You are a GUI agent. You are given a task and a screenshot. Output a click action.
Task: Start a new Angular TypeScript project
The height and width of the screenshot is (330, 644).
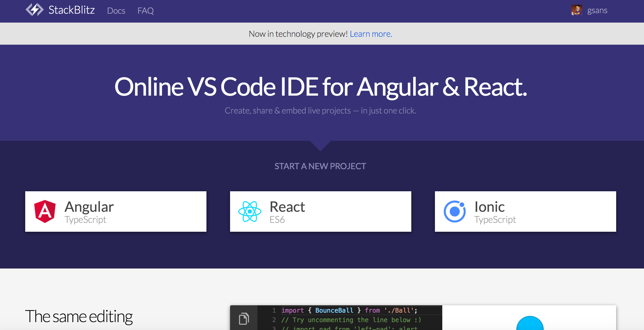click(x=116, y=212)
